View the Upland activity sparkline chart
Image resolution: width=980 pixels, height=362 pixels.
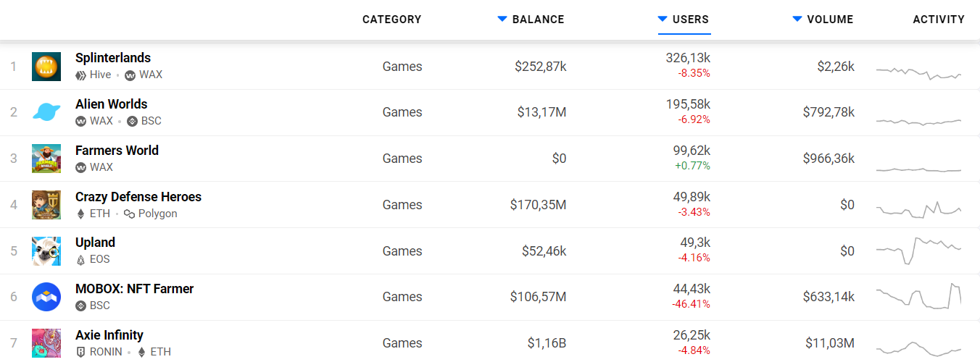pos(918,251)
